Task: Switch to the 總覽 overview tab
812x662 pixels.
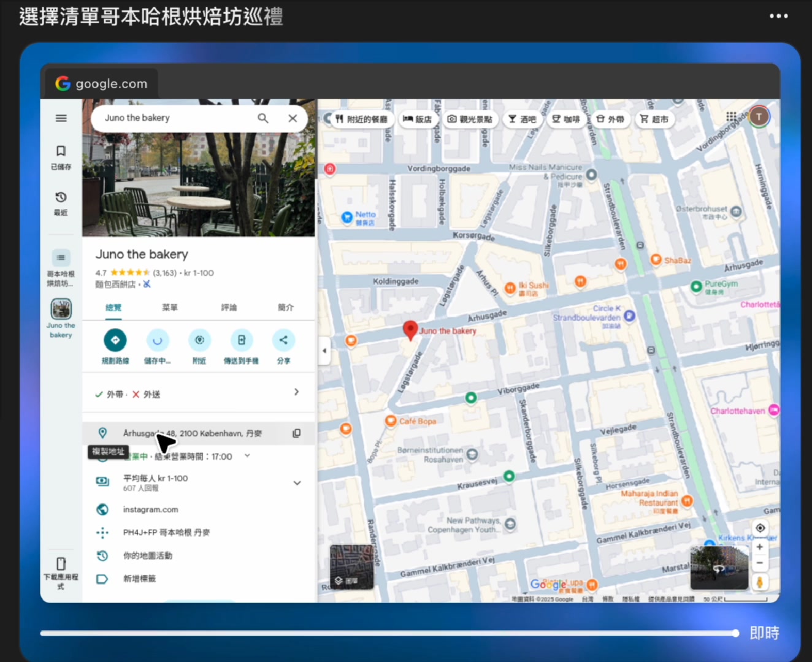Action: click(x=113, y=308)
